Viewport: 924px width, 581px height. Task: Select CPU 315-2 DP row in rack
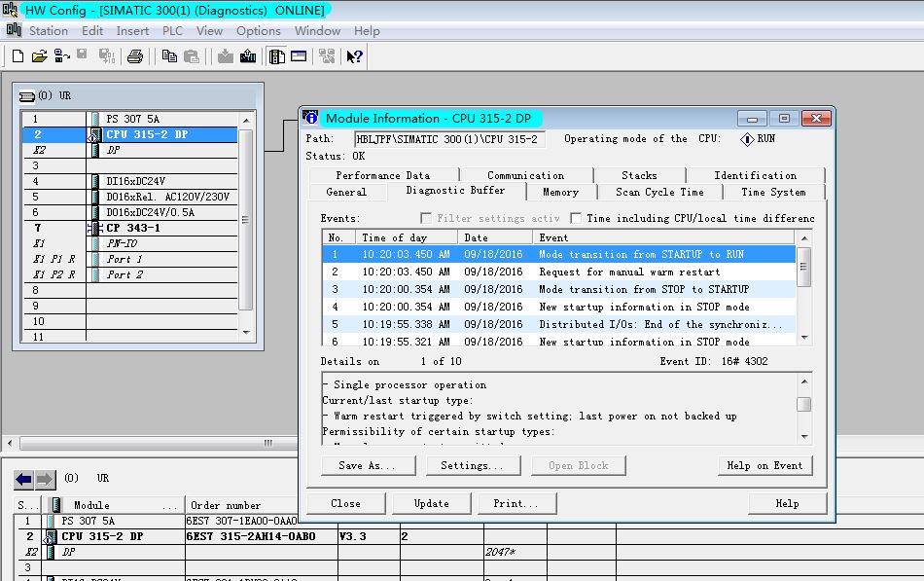[129, 134]
